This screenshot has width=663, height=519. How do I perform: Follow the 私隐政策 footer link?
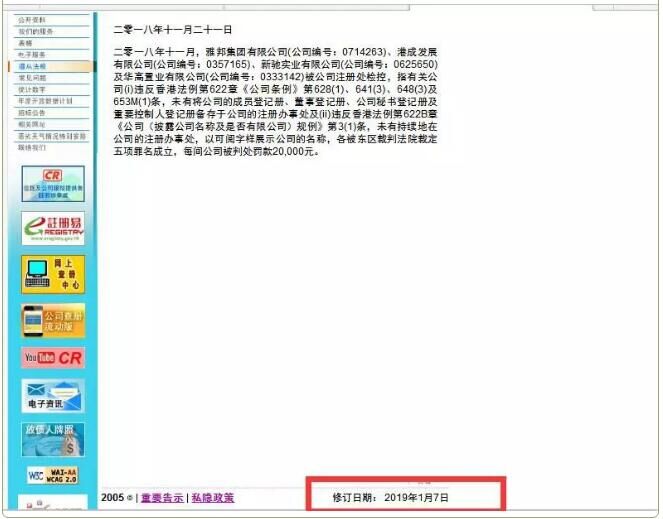(x=213, y=498)
